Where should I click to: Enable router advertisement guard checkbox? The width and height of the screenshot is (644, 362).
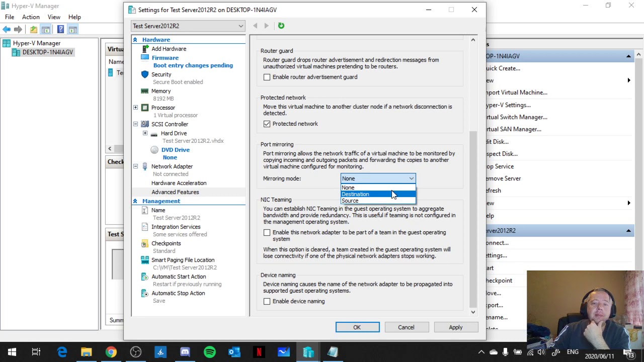[x=267, y=77]
